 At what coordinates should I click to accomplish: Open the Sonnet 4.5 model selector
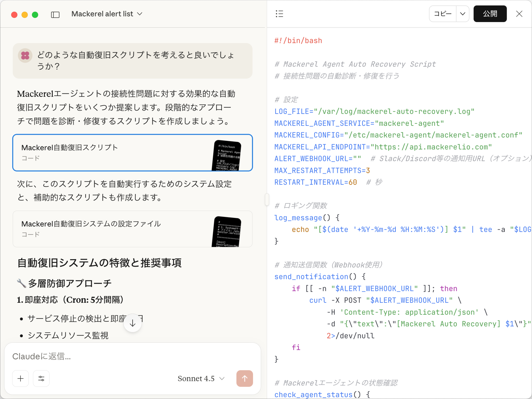(x=201, y=378)
